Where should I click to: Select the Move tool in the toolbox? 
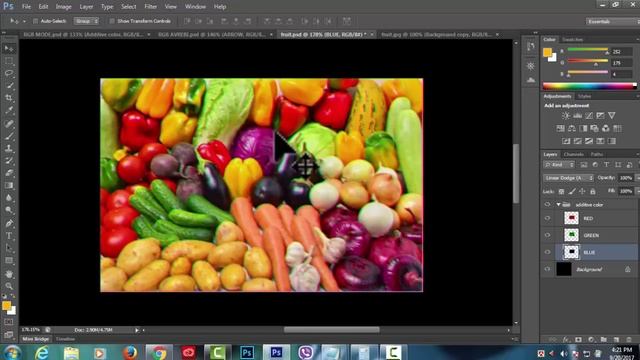pyautogui.click(x=9, y=49)
